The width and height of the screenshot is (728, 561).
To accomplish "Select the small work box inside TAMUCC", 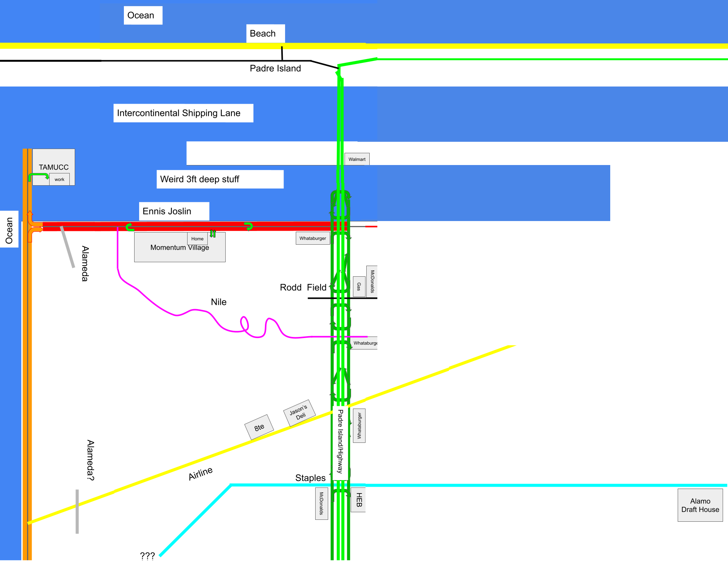I will pyautogui.click(x=59, y=180).
